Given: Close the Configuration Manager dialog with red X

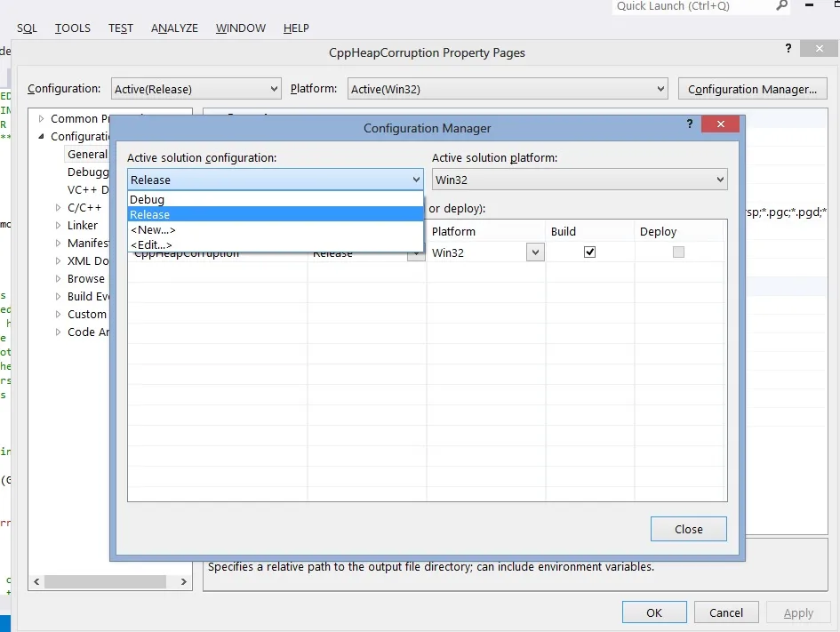Looking at the screenshot, I should (x=720, y=124).
